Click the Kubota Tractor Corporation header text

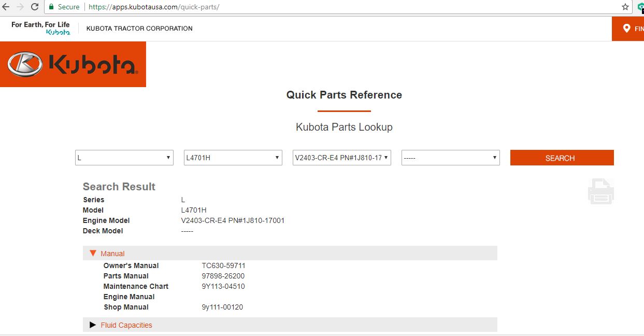click(139, 29)
